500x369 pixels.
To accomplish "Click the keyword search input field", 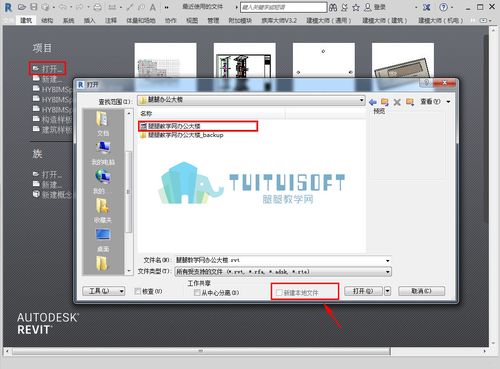I will pos(283,7).
